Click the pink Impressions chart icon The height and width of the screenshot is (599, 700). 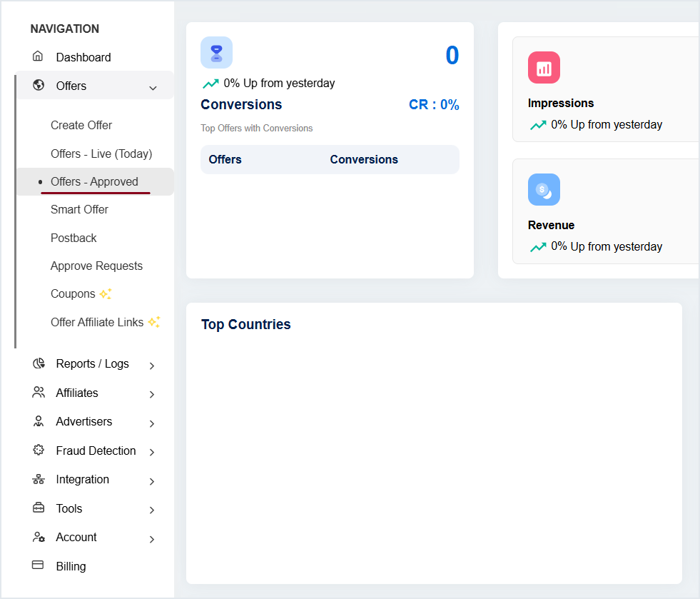point(544,68)
